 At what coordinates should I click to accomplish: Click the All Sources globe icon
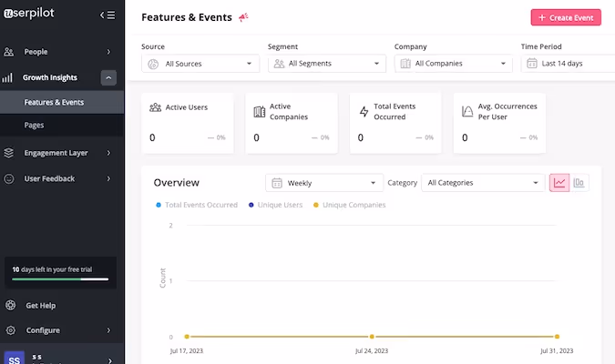[x=153, y=64]
